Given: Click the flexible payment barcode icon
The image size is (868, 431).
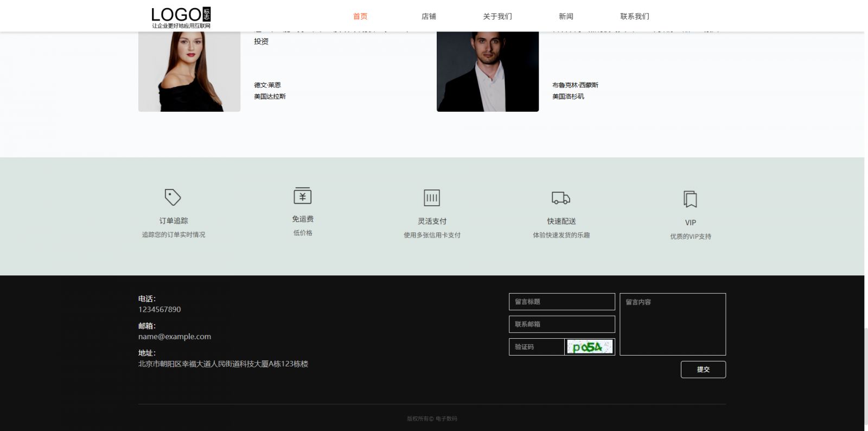Looking at the screenshot, I should pyautogui.click(x=432, y=198).
